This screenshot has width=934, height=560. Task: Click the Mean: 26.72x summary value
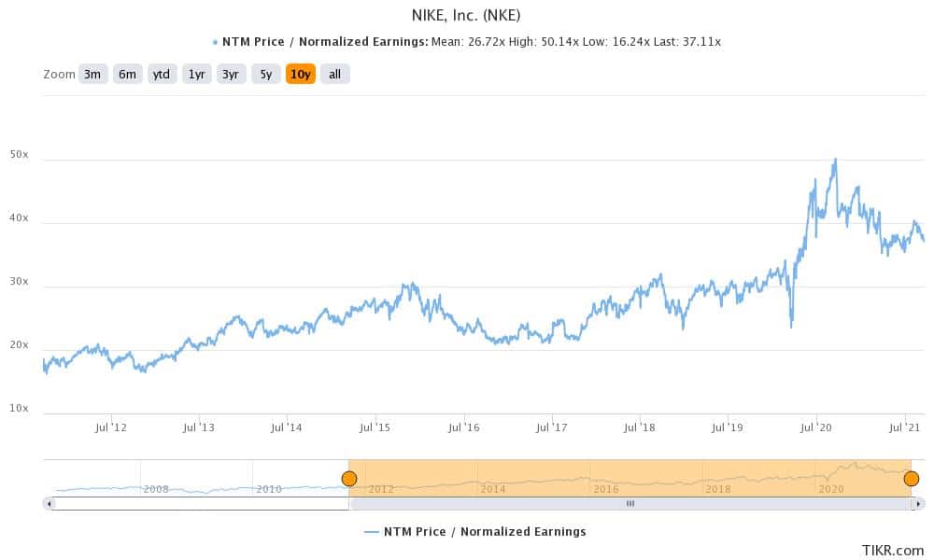467,42
